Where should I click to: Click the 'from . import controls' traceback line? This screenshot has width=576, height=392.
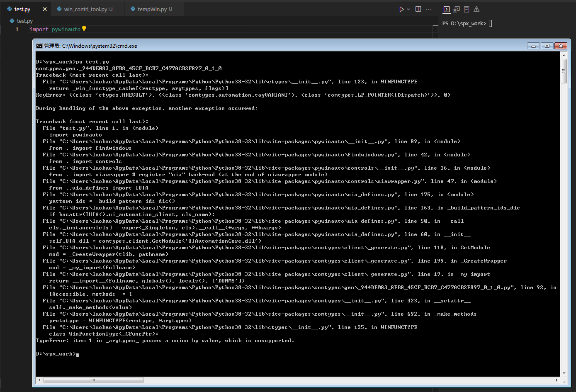(85, 161)
